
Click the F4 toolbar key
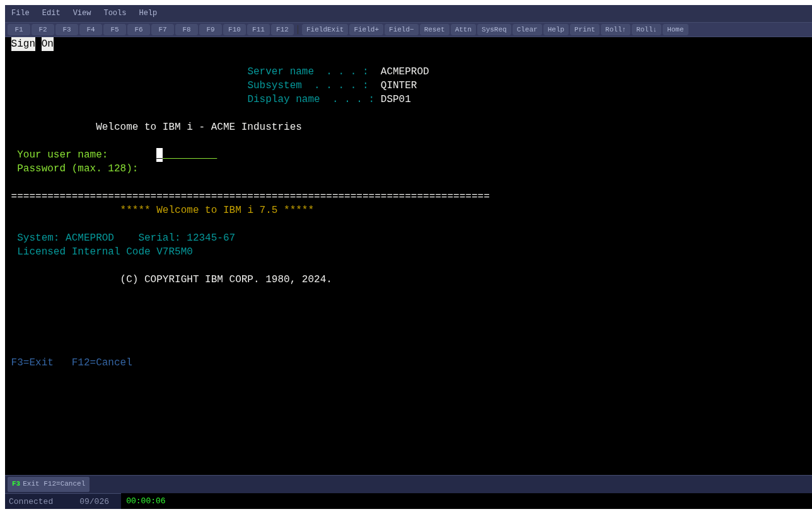point(91,30)
